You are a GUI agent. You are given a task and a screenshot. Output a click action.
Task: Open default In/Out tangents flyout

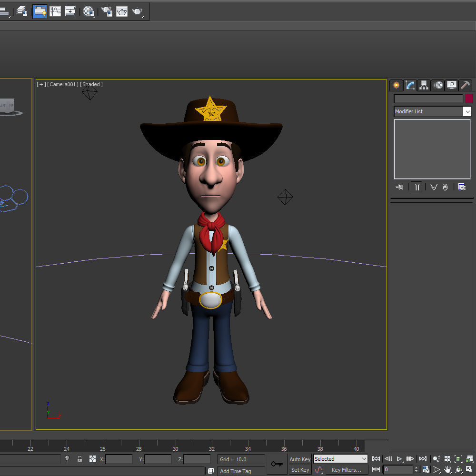(318, 470)
